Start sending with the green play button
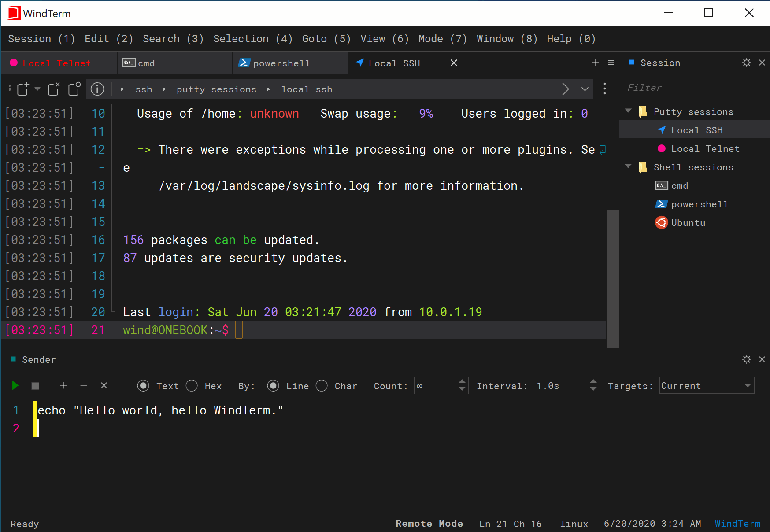Viewport: 770px width, 532px height. coord(15,386)
